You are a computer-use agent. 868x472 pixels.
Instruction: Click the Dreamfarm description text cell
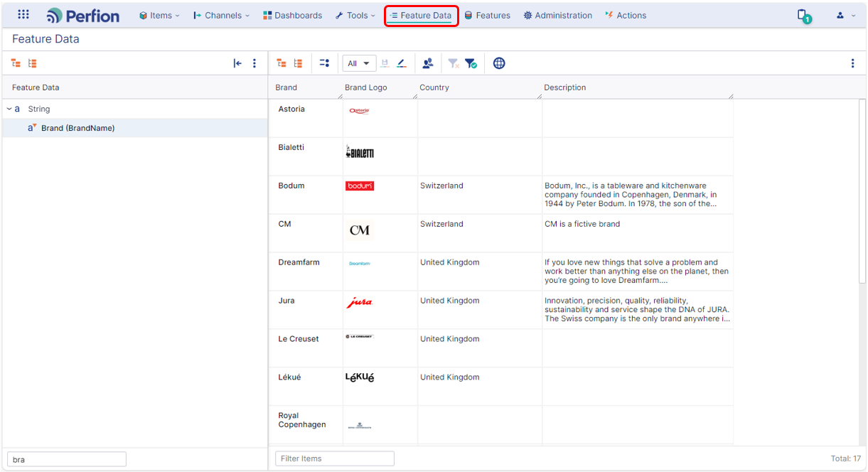click(637, 272)
